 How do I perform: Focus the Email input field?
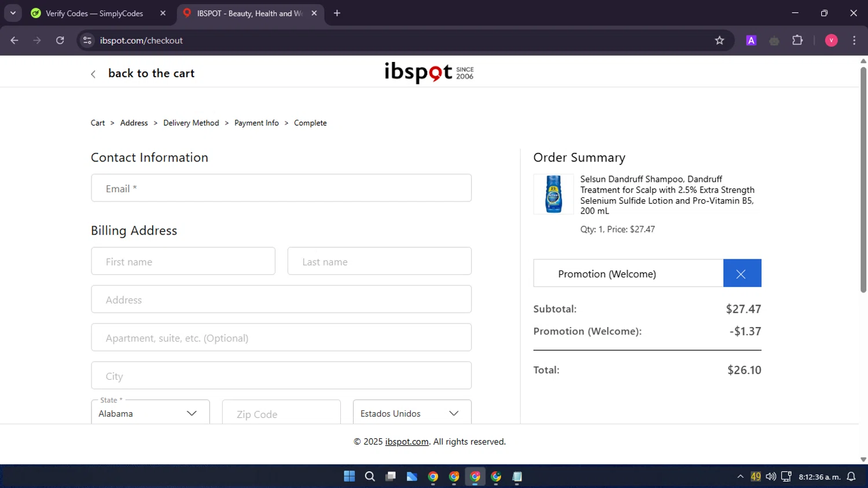[281, 188]
